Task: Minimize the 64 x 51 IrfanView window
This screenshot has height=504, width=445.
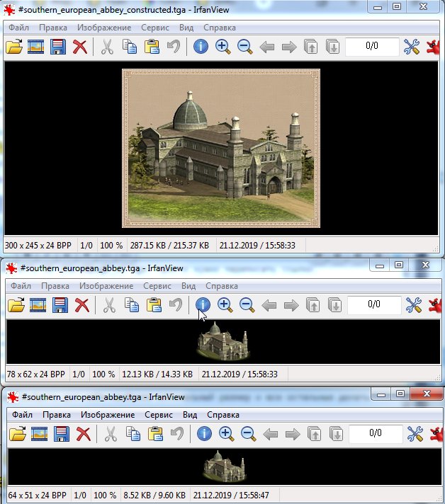Action: tap(381, 394)
